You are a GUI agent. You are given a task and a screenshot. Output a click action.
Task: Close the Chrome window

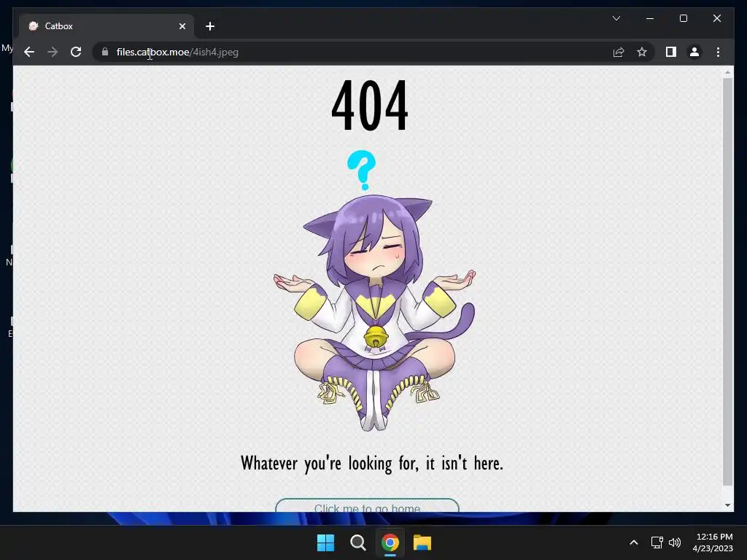tap(716, 18)
